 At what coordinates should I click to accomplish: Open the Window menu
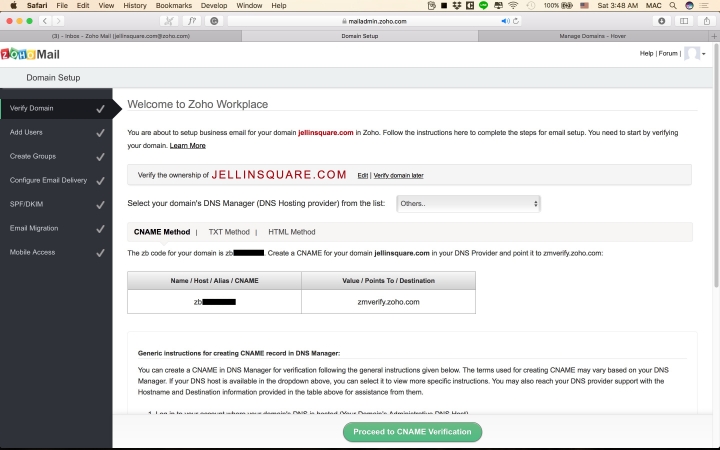click(x=249, y=6)
